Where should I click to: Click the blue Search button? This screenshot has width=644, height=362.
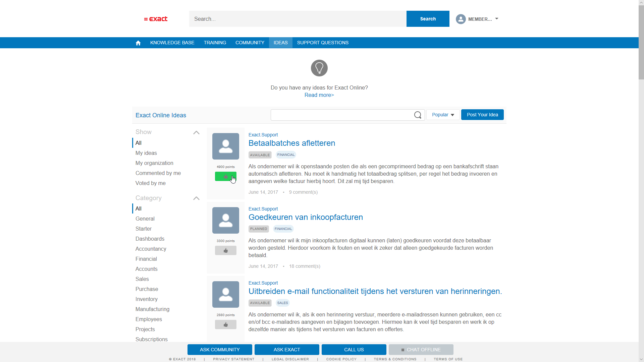(428, 19)
